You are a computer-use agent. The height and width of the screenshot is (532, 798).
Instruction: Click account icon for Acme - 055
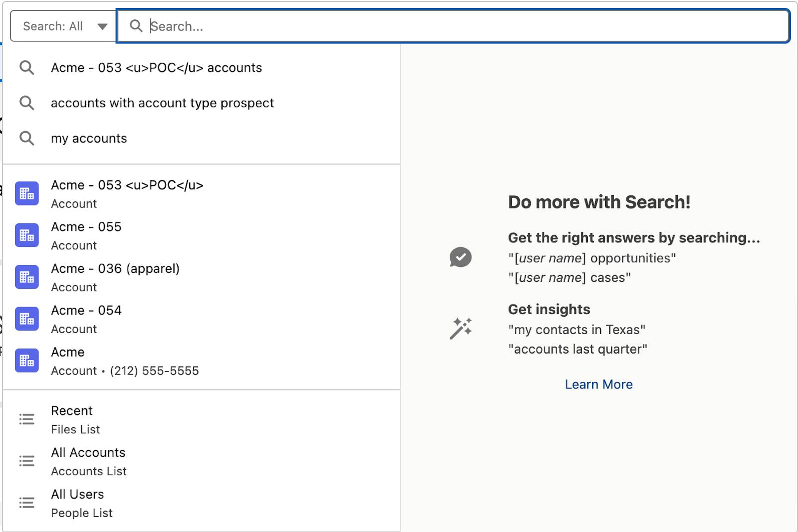[x=27, y=235]
